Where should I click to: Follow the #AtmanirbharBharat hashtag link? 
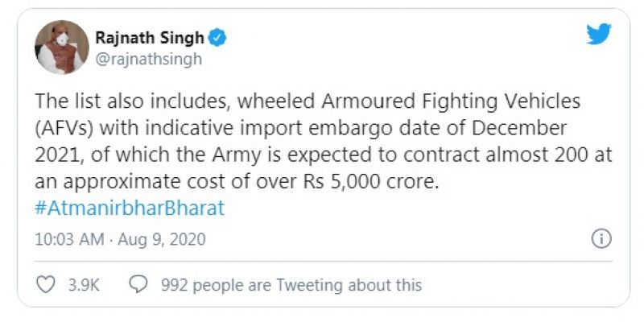coord(130,207)
